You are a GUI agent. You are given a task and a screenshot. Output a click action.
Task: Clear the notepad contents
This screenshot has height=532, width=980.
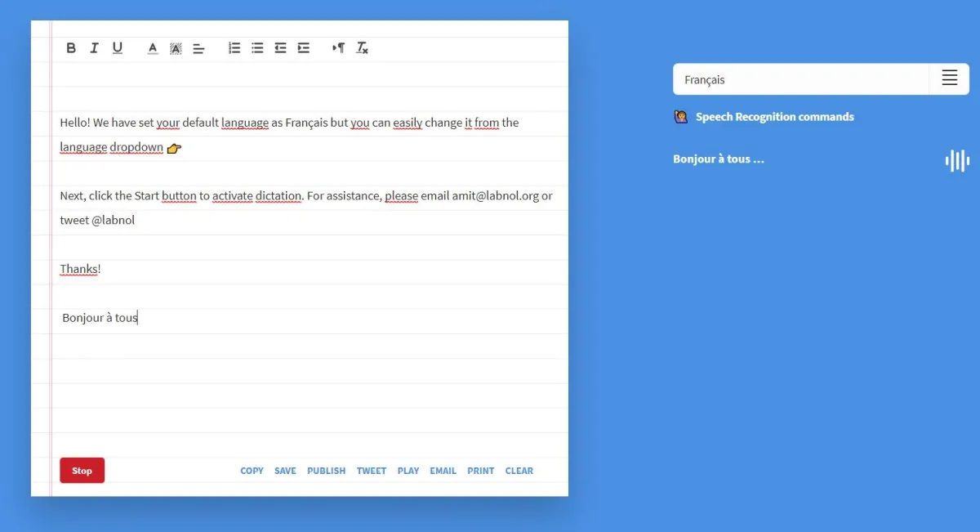click(519, 471)
